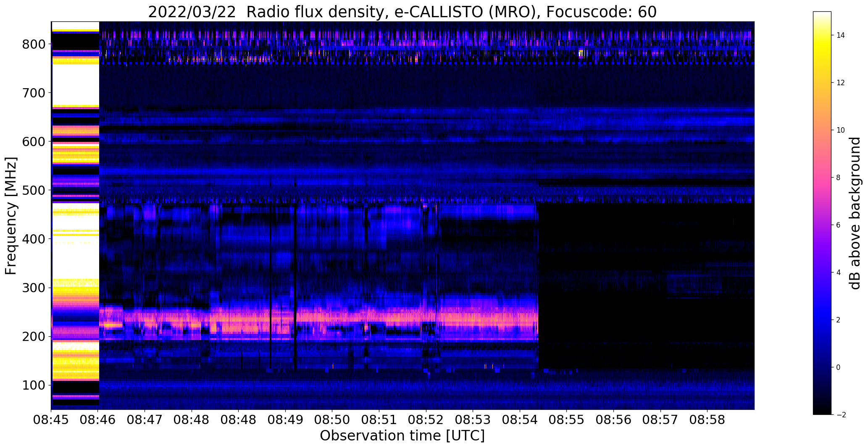The image size is (868, 448).
Task: Click the 10 value on the colorbar scale
Action: coord(840,130)
